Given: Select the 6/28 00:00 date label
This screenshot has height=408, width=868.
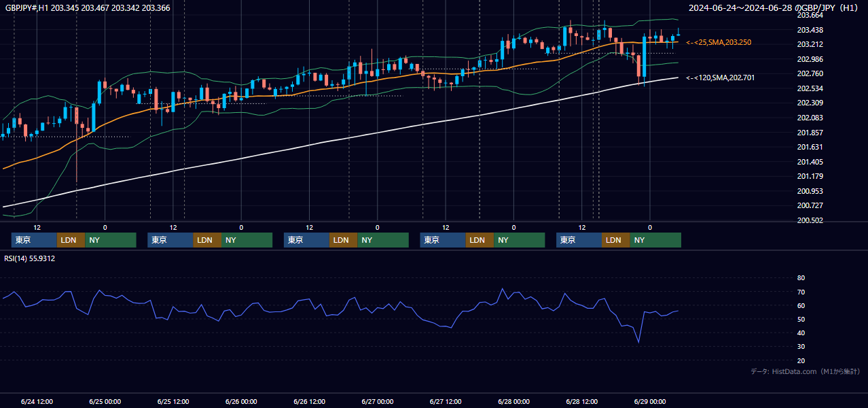Looking at the screenshot, I should [513, 402].
